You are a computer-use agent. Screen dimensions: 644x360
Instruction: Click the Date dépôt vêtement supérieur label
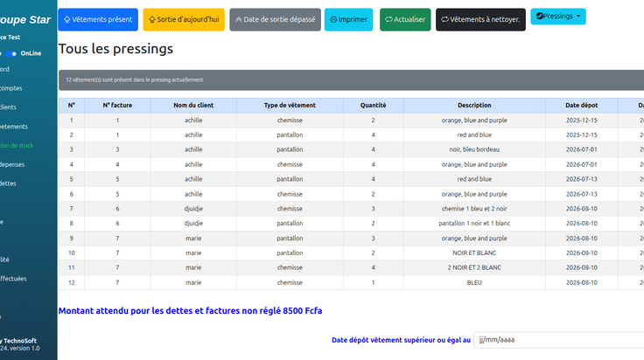(x=401, y=340)
